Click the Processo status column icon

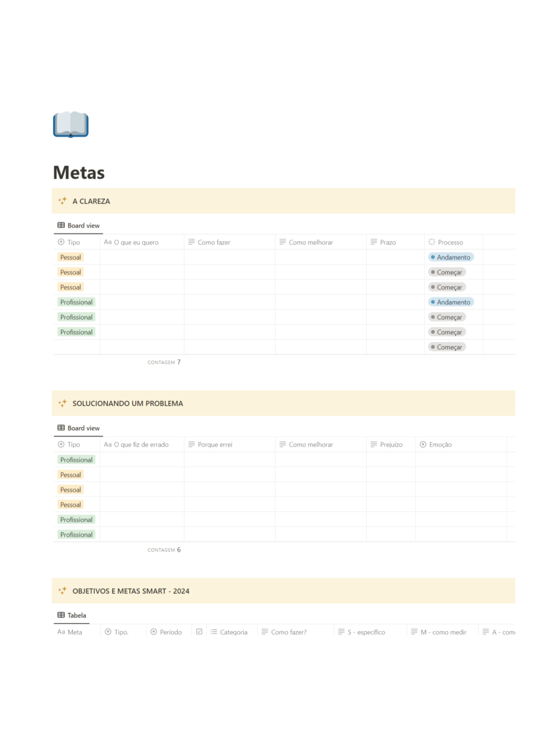(x=432, y=242)
